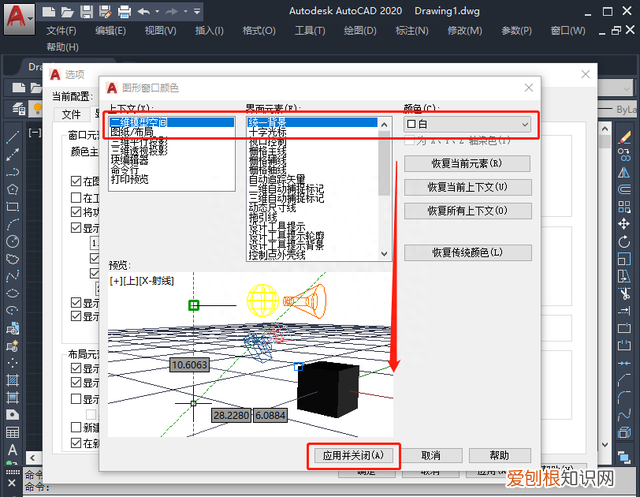Toggle the 新建 checkbox in layout elements
Screen dimensions: 640x497
click(x=76, y=427)
